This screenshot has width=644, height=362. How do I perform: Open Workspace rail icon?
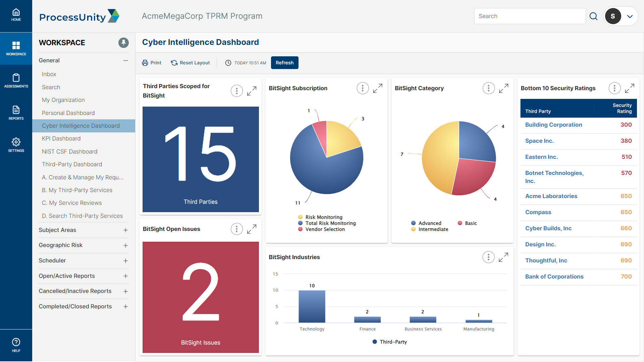point(16,49)
